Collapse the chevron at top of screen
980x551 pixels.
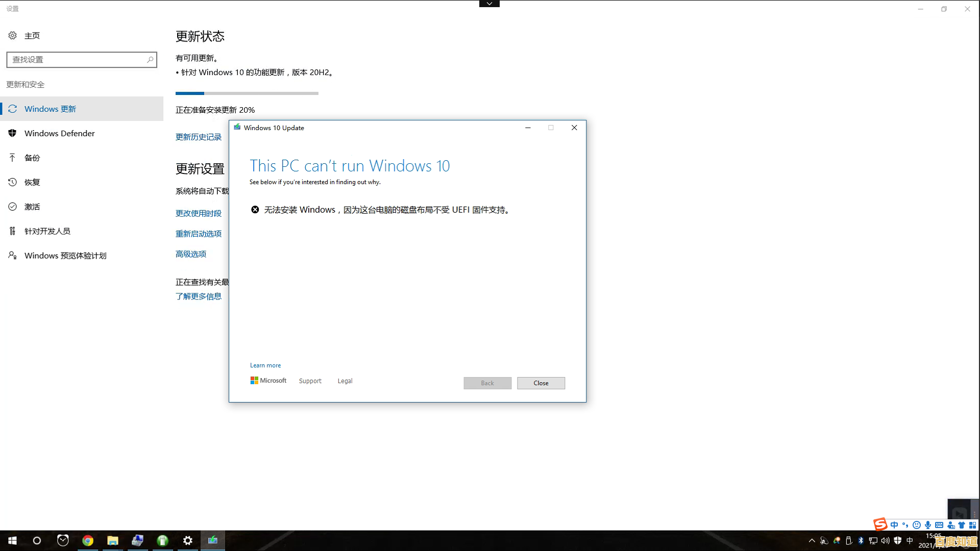coord(489,4)
